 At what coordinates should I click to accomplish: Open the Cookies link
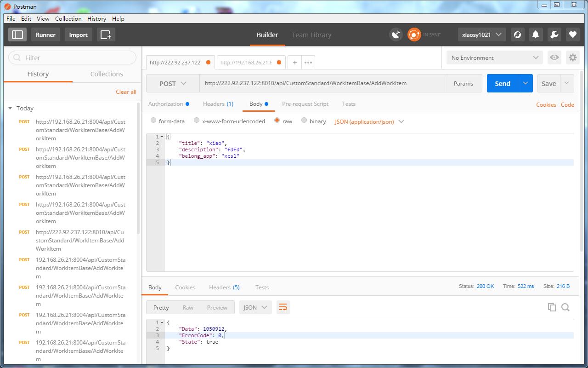pos(546,104)
